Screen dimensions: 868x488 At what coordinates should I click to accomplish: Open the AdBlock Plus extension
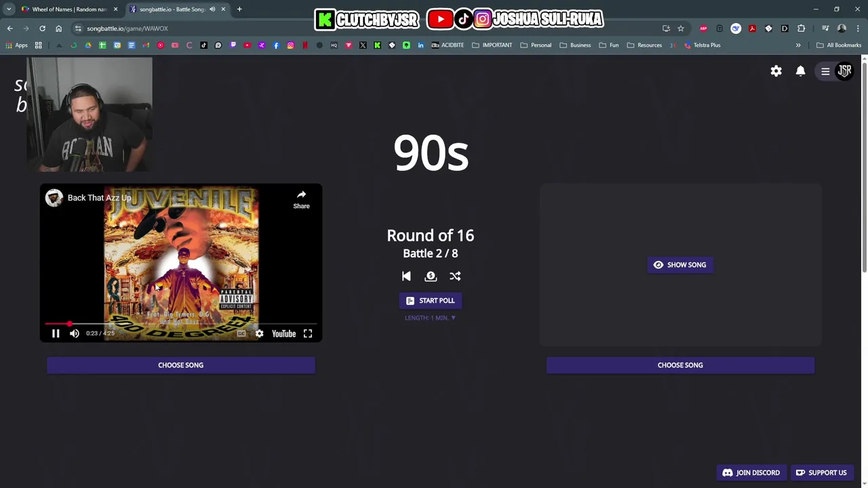click(703, 28)
